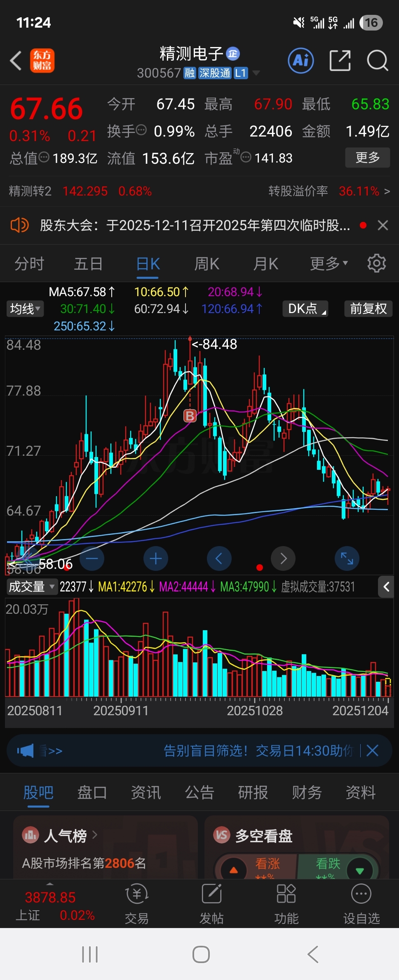
Task: Open 转股溢价率 detail arrow
Action: pos(387,191)
